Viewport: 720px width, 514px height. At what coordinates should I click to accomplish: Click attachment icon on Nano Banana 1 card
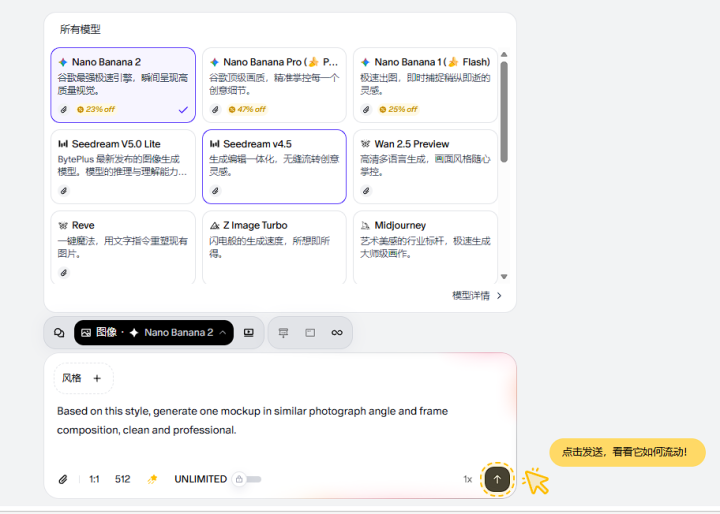[x=366, y=109]
